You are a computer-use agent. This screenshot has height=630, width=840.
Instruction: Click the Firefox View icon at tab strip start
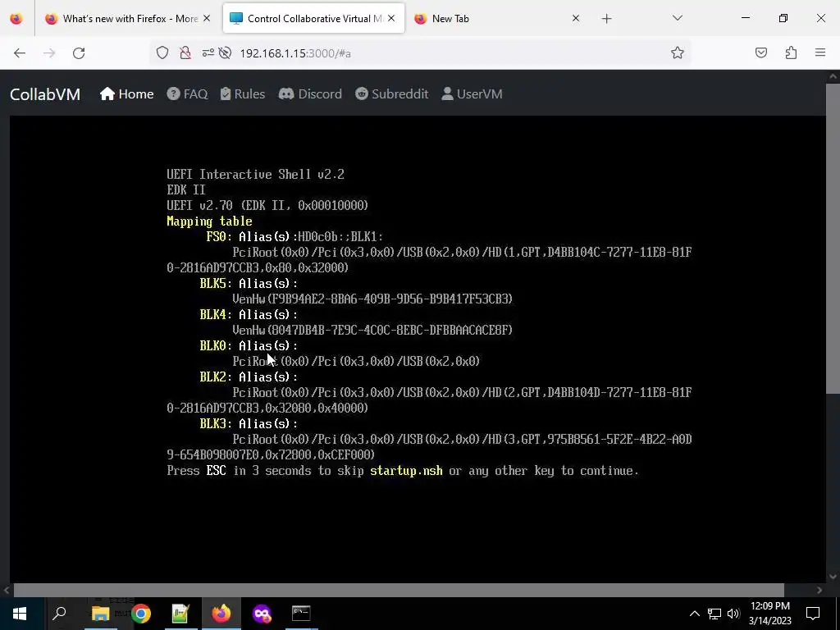16,18
